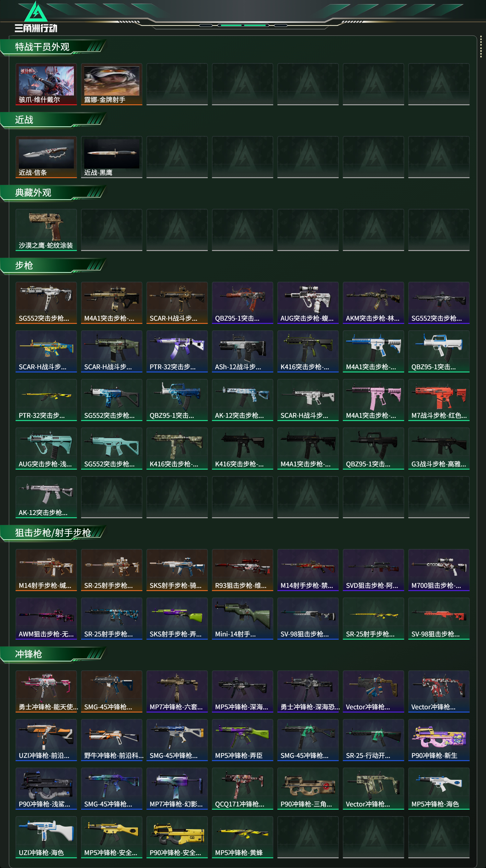Image resolution: width=486 pixels, height=868 pixels.
Task: Choose the P90冲锋枪-新生 pink skin
Action: click(x=439, y=740)
